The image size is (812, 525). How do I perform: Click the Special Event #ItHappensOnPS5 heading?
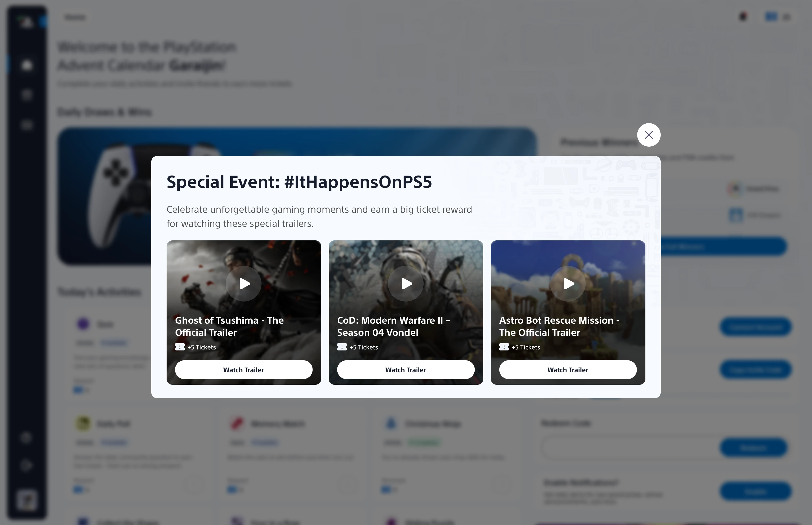(x=299, y=182)
